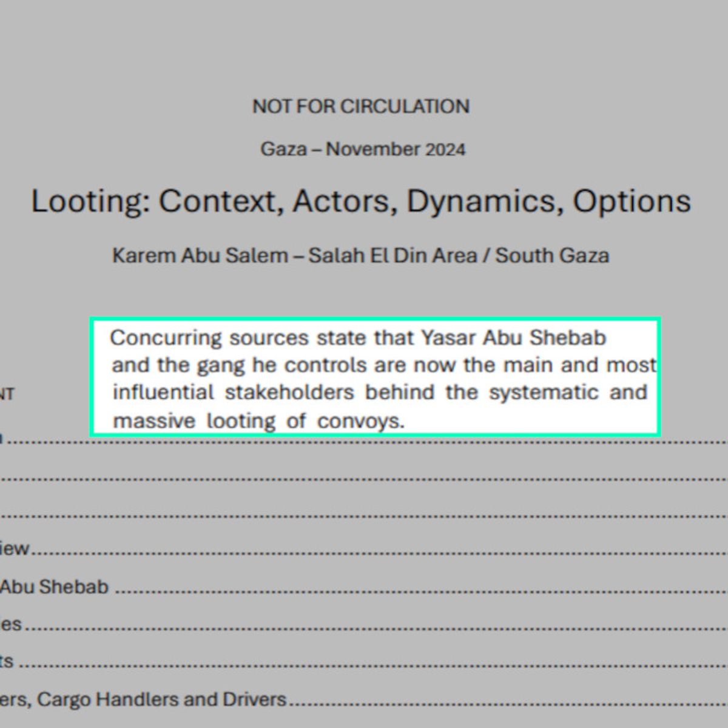Click "Salah El Din Area" in the subtitle
The width and height of the screenshot is (728, 728).
pos(393,255)
